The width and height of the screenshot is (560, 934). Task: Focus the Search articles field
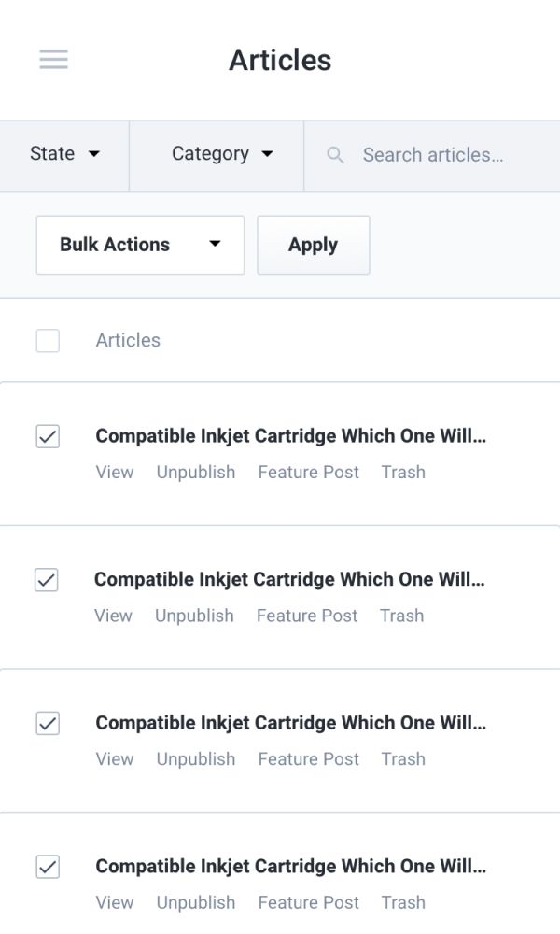(x=433, y=155)
